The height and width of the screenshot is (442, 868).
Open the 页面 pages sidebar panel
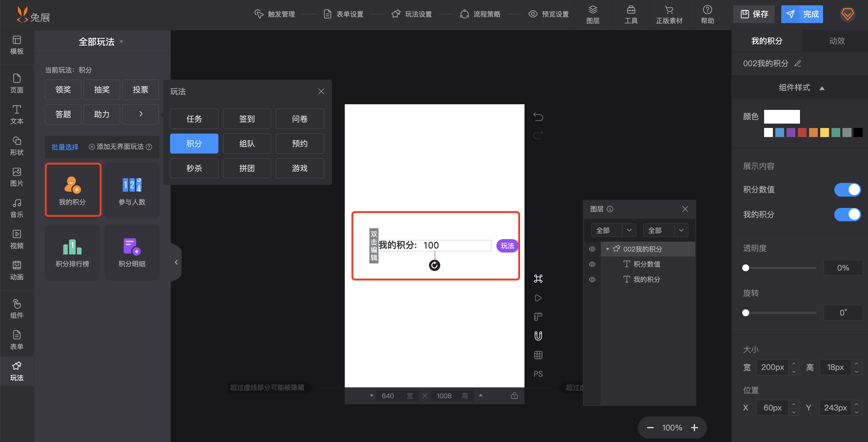pyautogui.click(x=17, y=84)
